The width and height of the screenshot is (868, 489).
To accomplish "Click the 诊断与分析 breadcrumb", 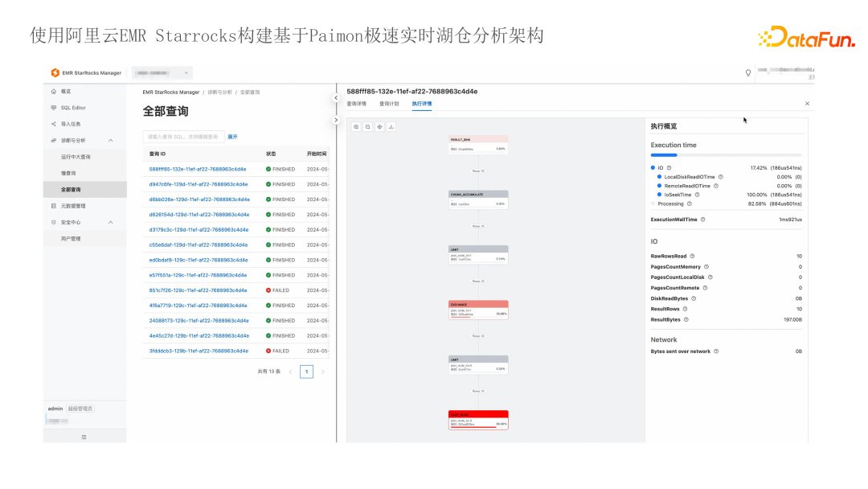I will [219, 92].
